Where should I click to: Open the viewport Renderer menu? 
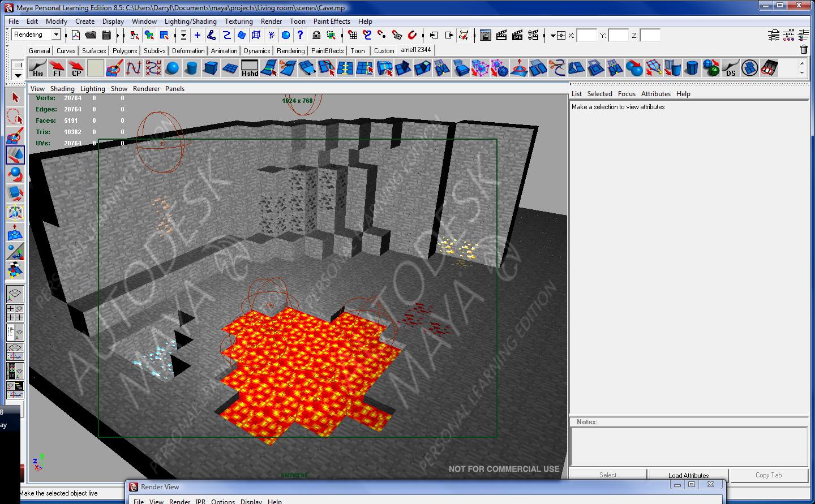[146, 89]
